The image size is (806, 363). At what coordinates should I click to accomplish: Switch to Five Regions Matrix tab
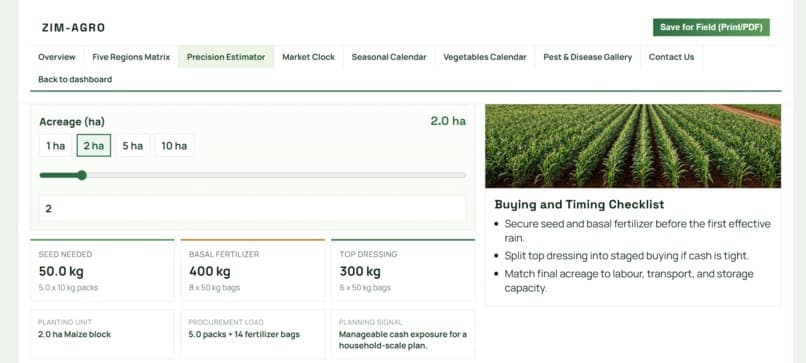click(131, 57)
